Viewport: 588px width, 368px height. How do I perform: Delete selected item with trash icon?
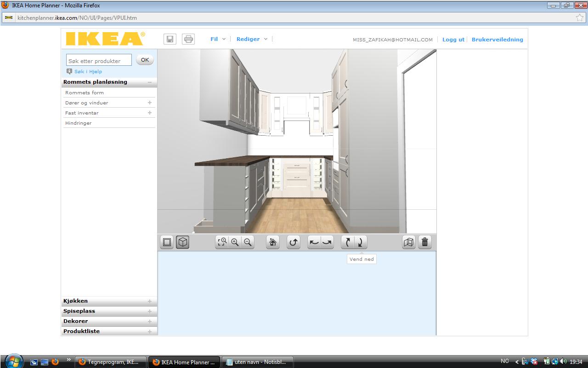point(425,242)
